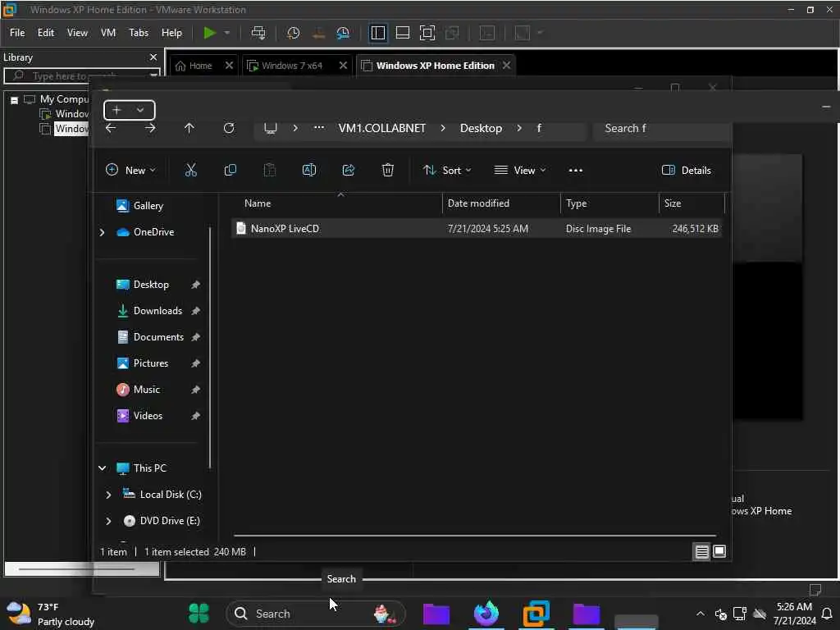
Task: Open the New item dropdown
Action: coord(130,171)
